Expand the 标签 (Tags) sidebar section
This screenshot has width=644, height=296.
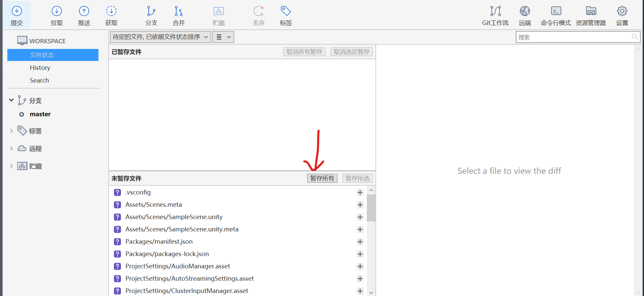click(11, 131)
